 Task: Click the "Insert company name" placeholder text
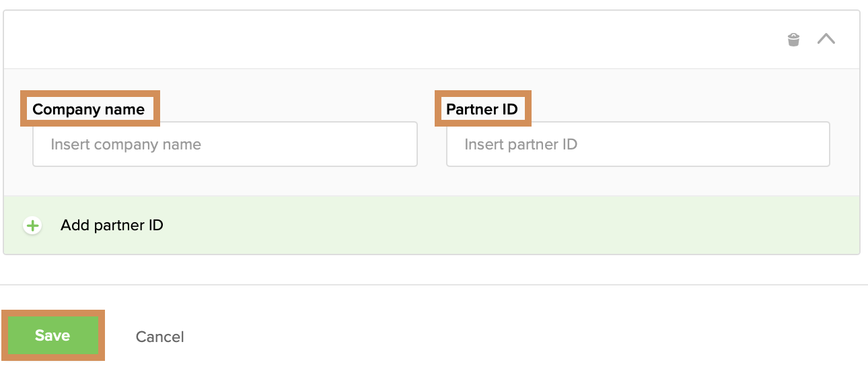coord(126,144)
